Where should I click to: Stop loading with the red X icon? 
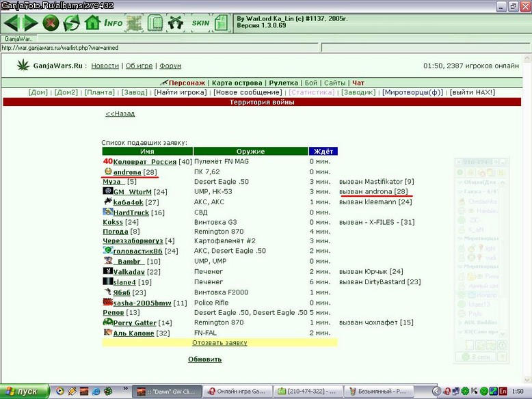tap(51, 23)
